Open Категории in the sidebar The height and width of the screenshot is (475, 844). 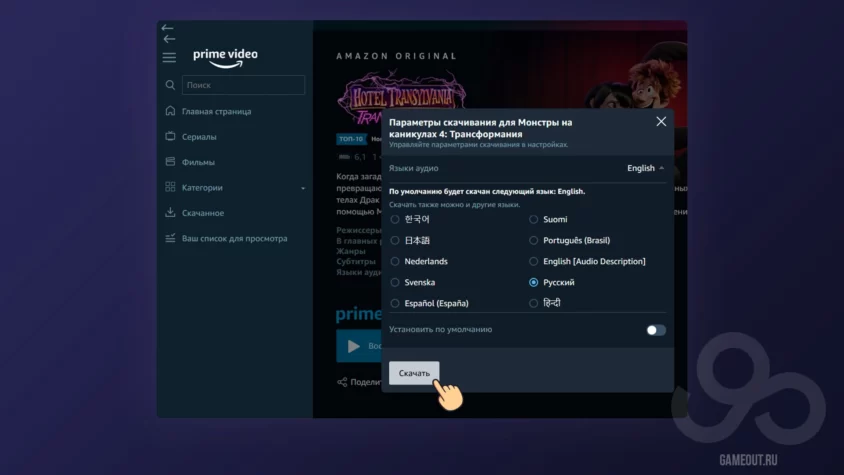(202, 187)
